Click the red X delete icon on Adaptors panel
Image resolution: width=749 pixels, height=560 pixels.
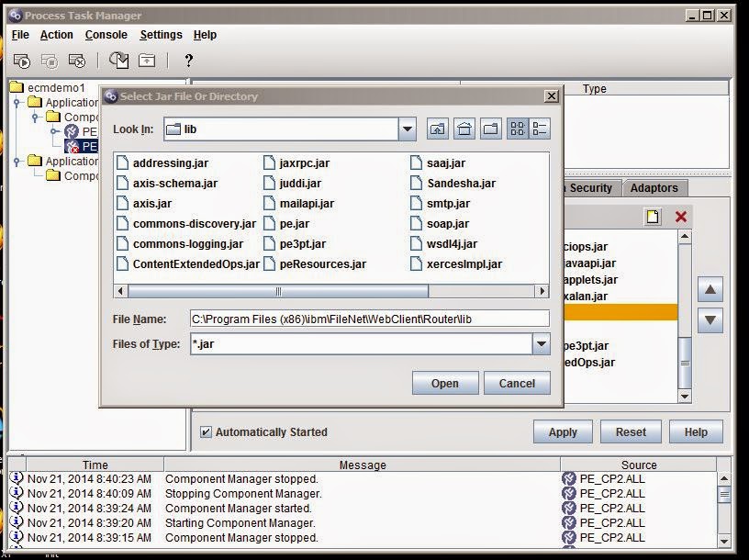pos(680,218)
